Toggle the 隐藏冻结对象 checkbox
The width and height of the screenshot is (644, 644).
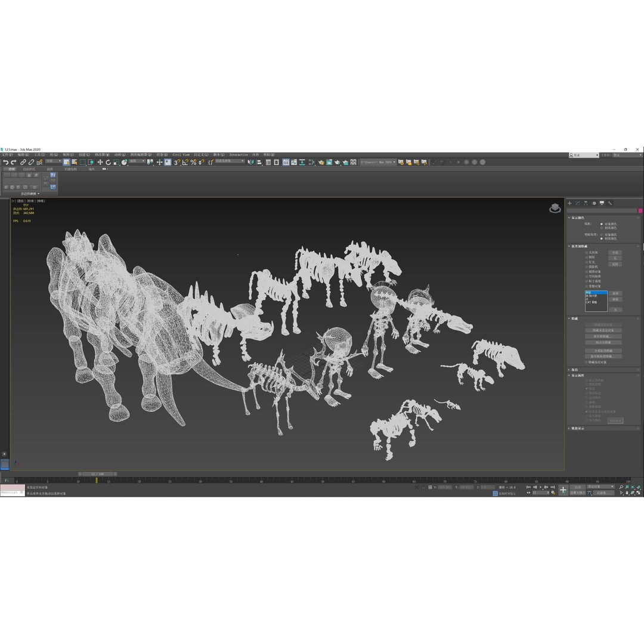[587, 363]
